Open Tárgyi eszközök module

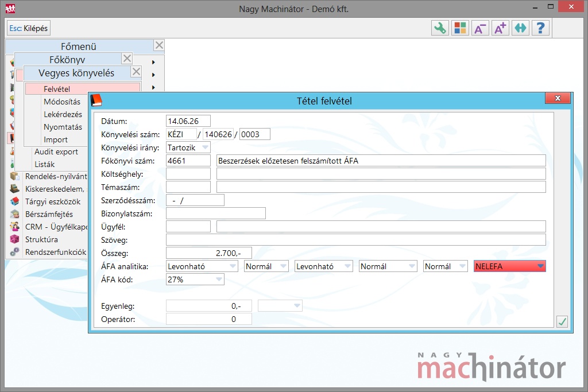point(52,201)
